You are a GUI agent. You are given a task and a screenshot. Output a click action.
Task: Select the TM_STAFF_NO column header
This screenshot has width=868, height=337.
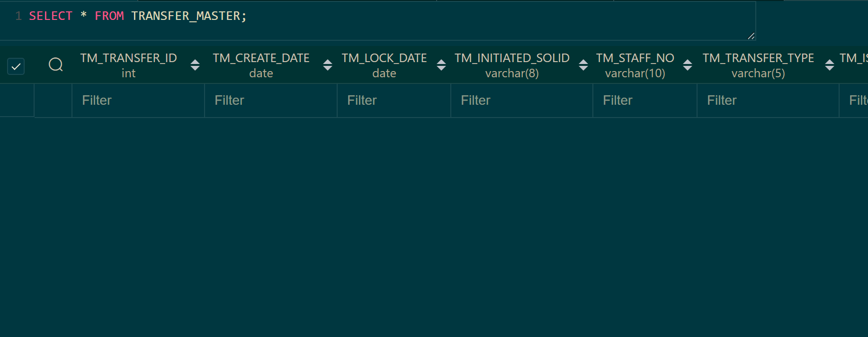[635, 58]
